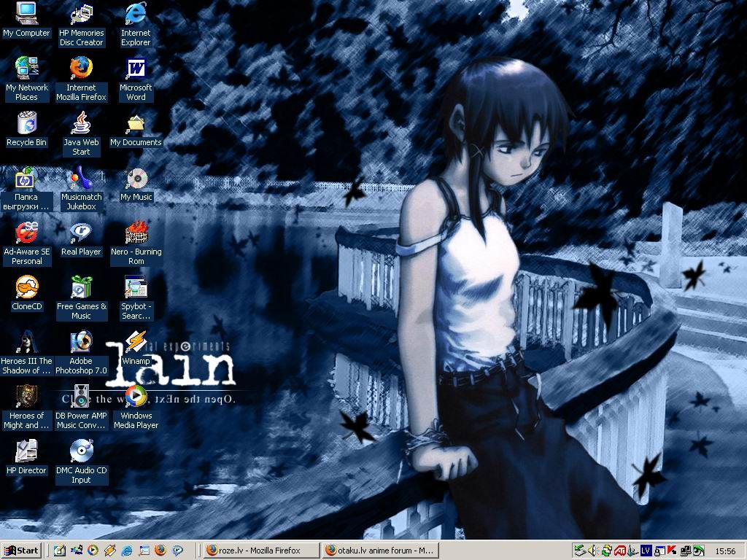This screenshot has width=747, height=560.
Task: Click first notepad-style Quick Launch icon
Action: point(60,551)
